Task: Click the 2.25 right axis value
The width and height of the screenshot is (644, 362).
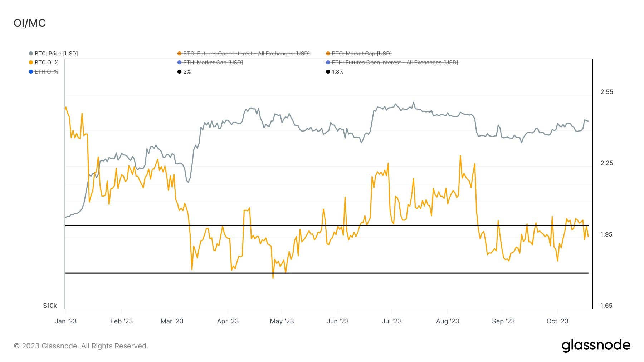Action: coord(606,163)
